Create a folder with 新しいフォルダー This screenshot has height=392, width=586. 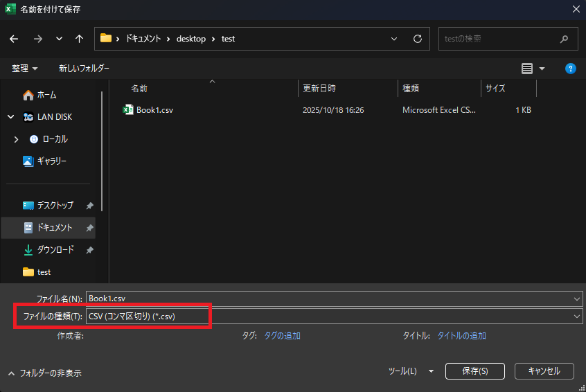[84, 69]
